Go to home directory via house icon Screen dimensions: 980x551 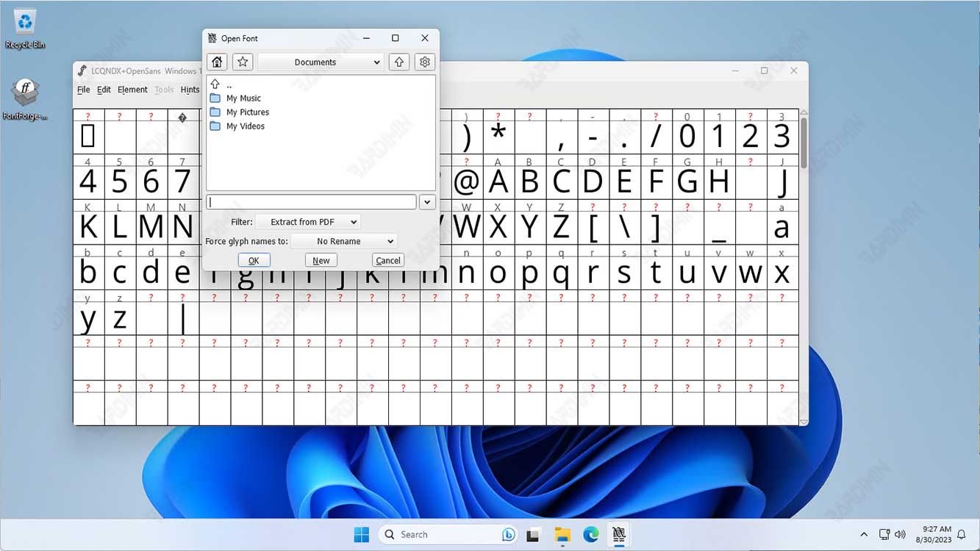pos(216,62)
